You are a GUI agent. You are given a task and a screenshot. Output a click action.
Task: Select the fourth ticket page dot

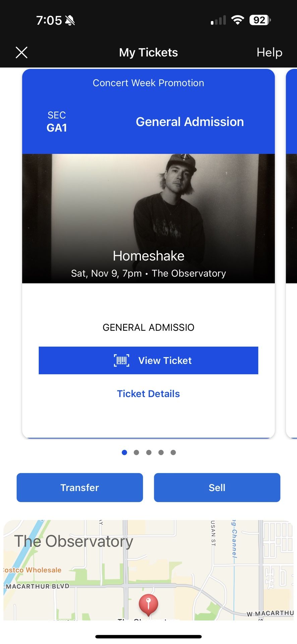[x=161, y=452]
